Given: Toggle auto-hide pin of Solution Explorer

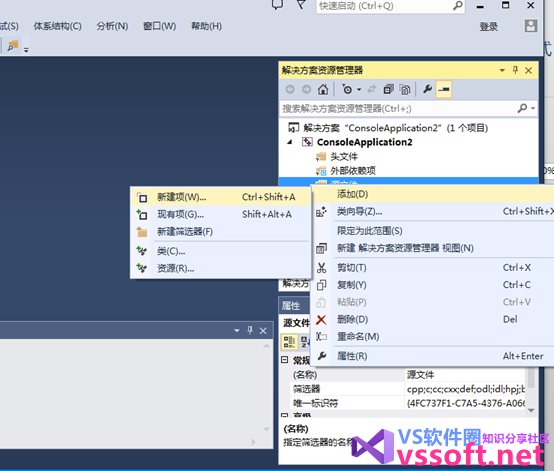Looking at the screenshot, I should click(515, 70).
